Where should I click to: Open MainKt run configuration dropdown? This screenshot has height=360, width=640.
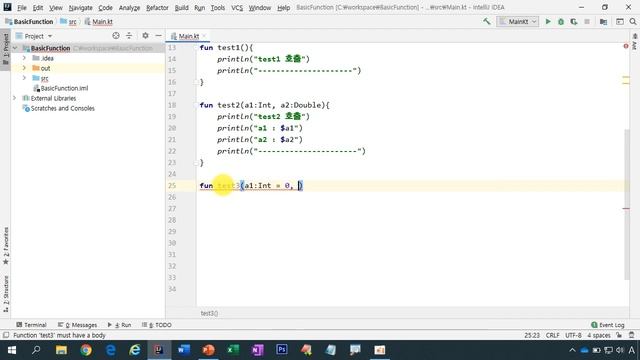coord(518,22)
